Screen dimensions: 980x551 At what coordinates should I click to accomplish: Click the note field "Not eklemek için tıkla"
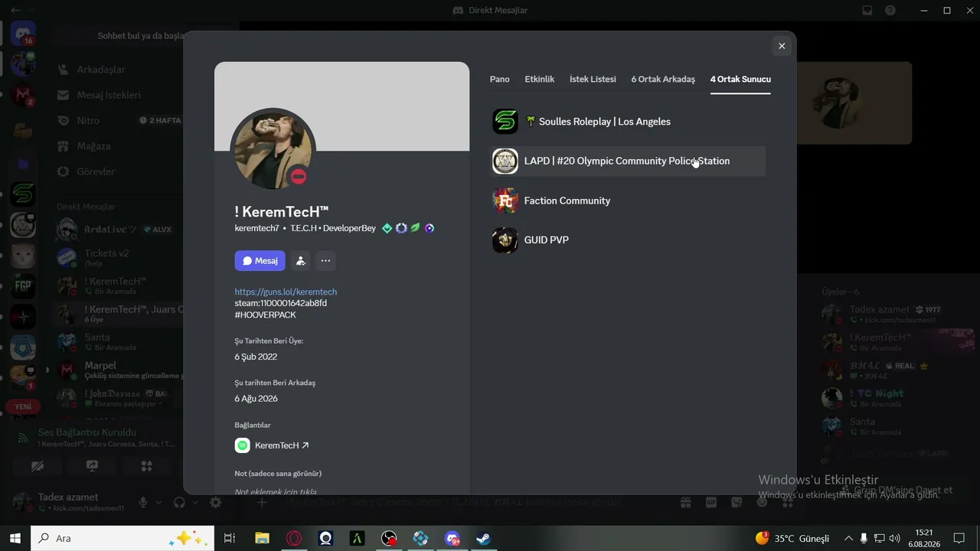[x=276, y=491]
